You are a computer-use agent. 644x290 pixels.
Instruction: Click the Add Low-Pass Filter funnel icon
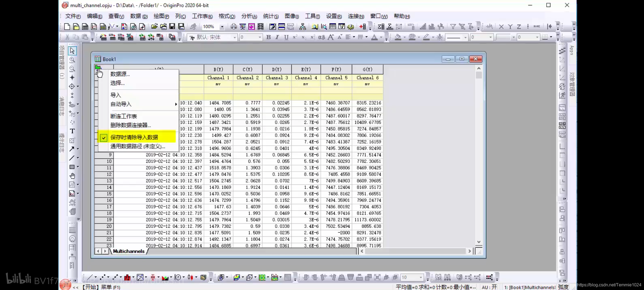point(453,27)
